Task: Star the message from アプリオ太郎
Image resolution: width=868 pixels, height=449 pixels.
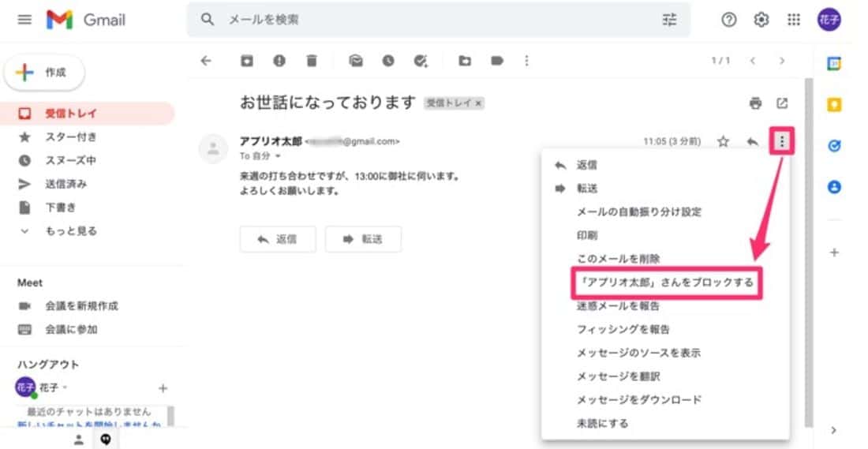Action: pyautogui.click(x=723, y=142)
